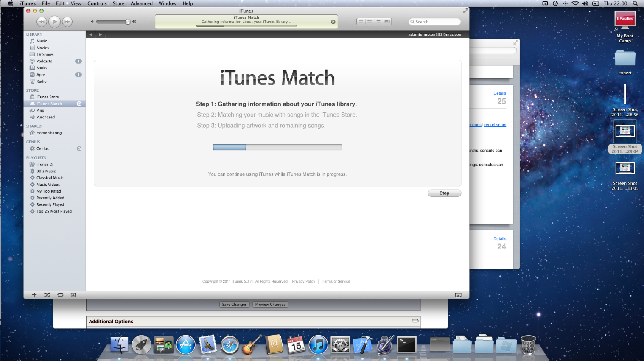The height and width of the screenshot is (361, 644).
Task: Open the Terminal icon in the Dock
Action: point(406,345)
